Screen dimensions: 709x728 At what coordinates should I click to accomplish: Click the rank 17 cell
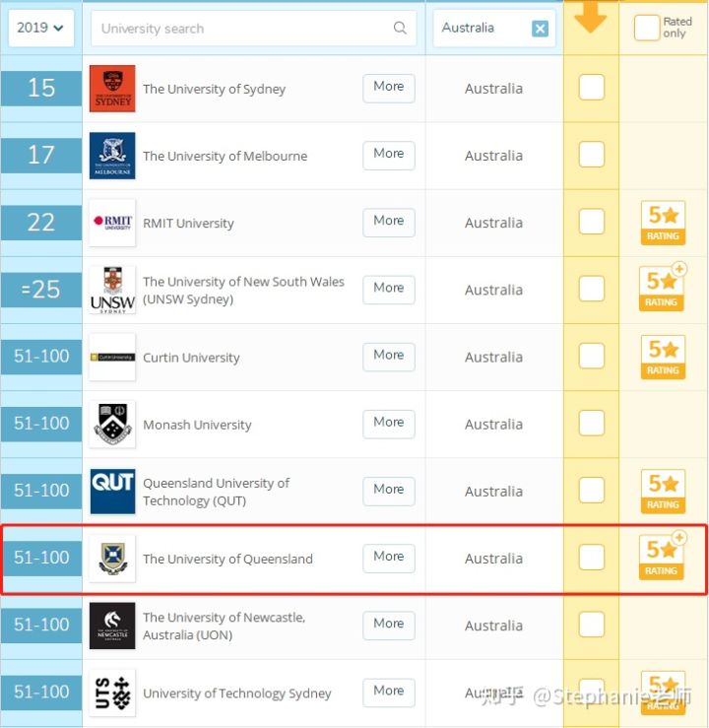(x=41, y=156)
